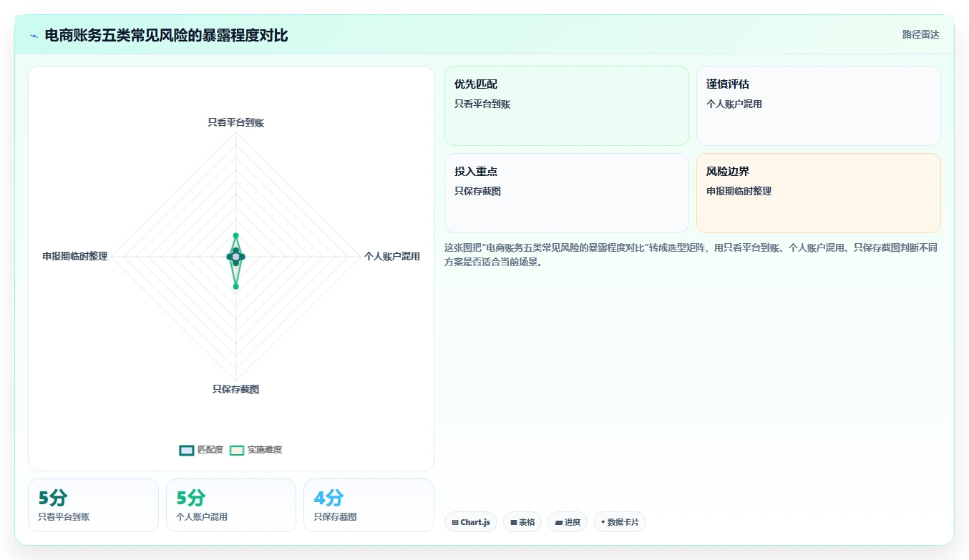Toggle the 匹配度 legend swatch
Viewport: 969px width, 560px height.
coord(187,450)
